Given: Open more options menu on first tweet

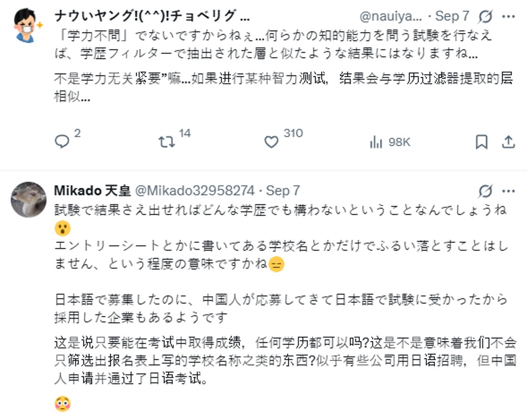Looking at the screenshot, I should tap(509, 17).
